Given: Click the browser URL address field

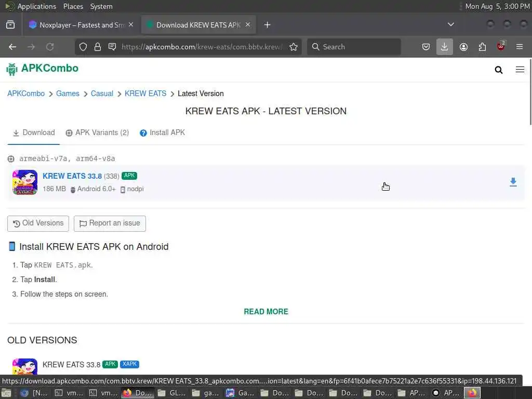Looking at the screenshot, I should (202, 47).
